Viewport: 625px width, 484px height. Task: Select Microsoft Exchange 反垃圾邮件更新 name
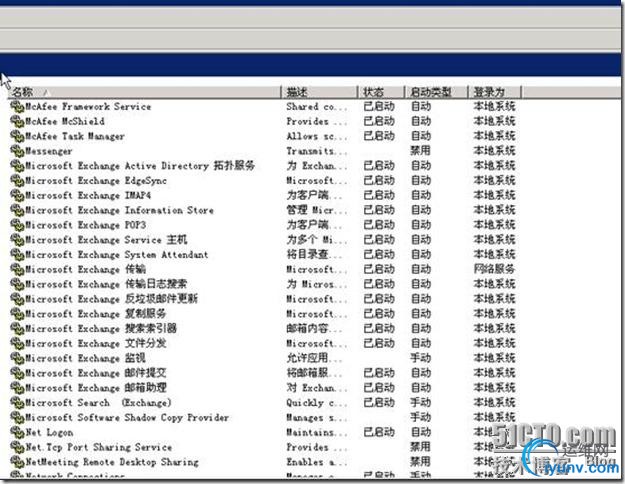pyautogui.click(x=112, y=299)
